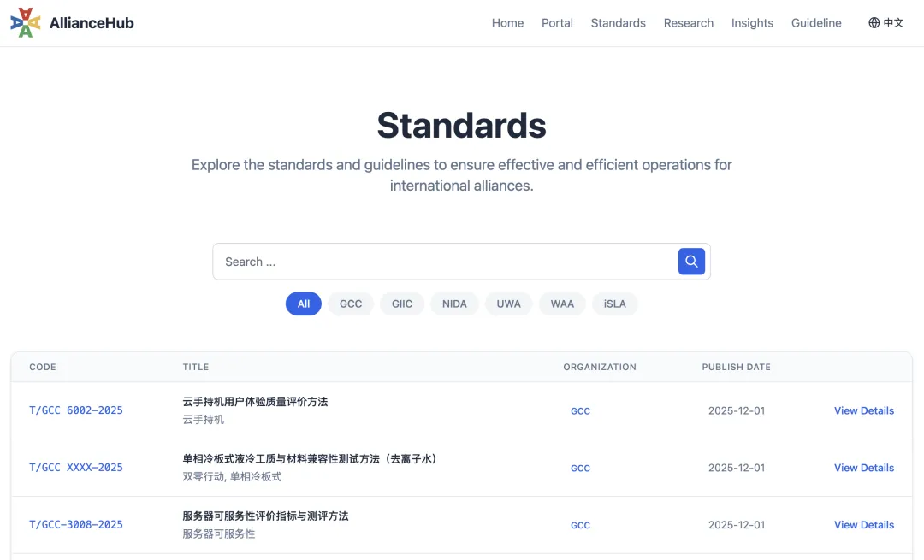924x560 pixels.
Task: Go to the Research section
Action: 688,23
